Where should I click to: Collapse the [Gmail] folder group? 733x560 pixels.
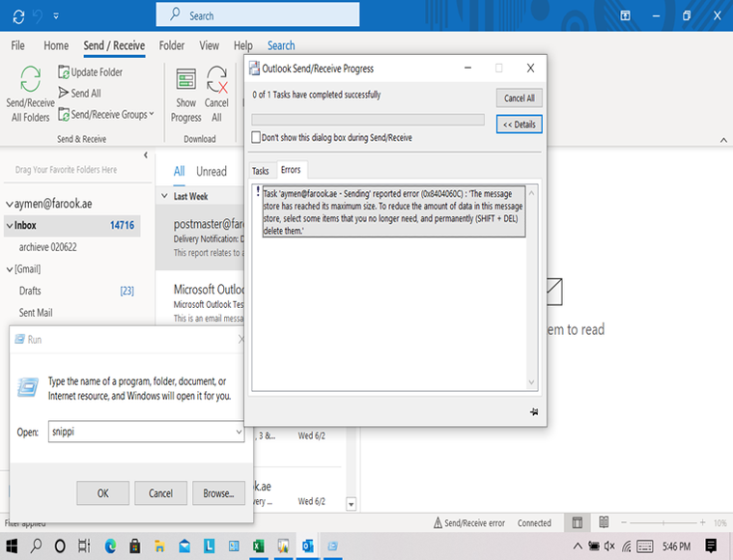[10, 269]
